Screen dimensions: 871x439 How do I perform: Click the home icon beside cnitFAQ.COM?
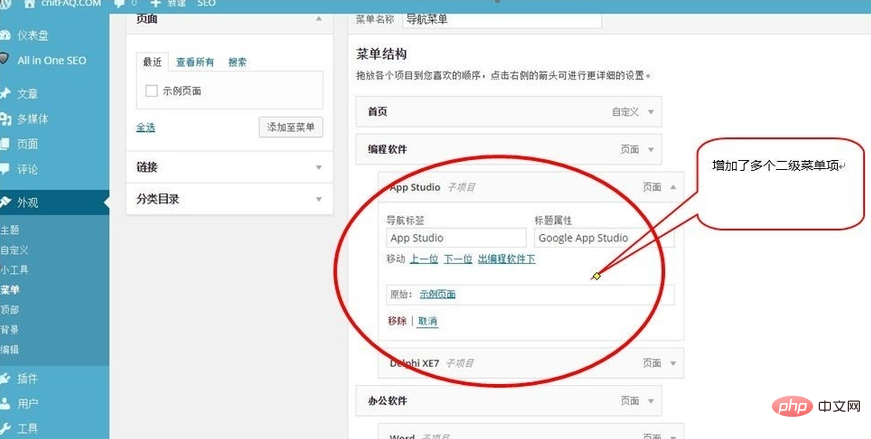(x=30, y=3)
